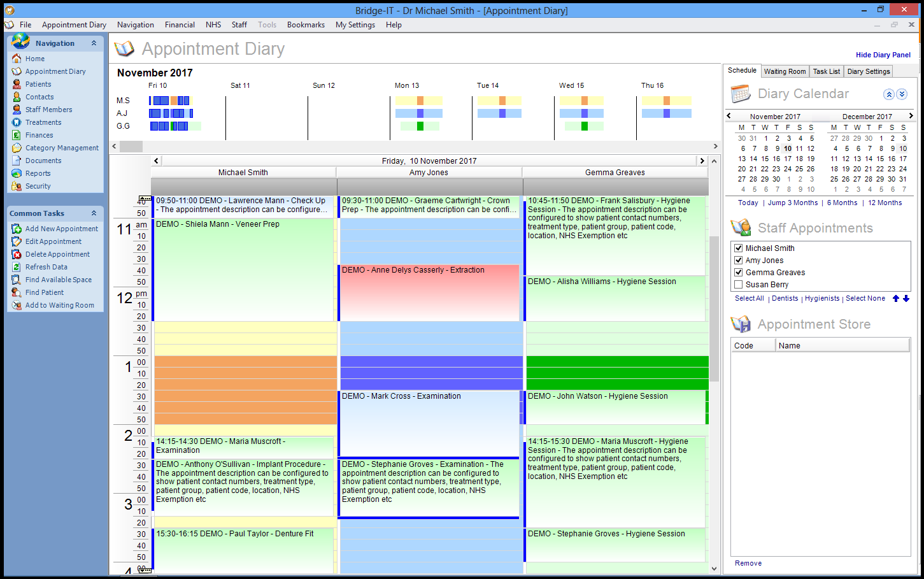The height and width of the screenshot is (579, 924).
Task: Open the Treatments icon
Action: click(17, 122)
